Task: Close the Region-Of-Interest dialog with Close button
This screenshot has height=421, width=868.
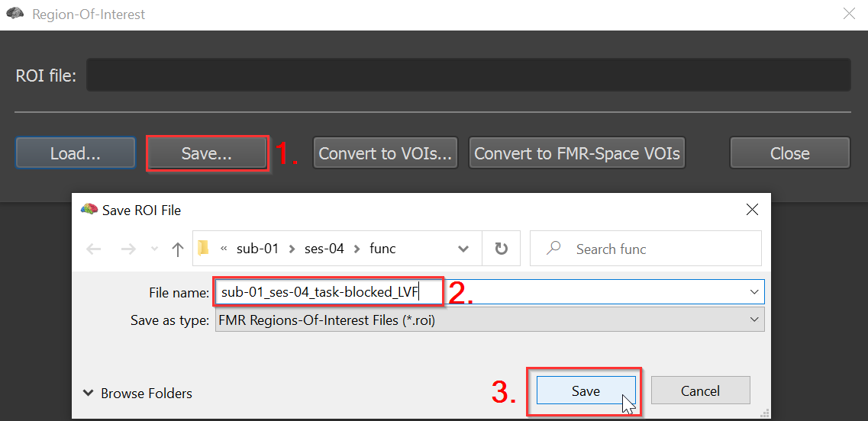Action: 790,153
